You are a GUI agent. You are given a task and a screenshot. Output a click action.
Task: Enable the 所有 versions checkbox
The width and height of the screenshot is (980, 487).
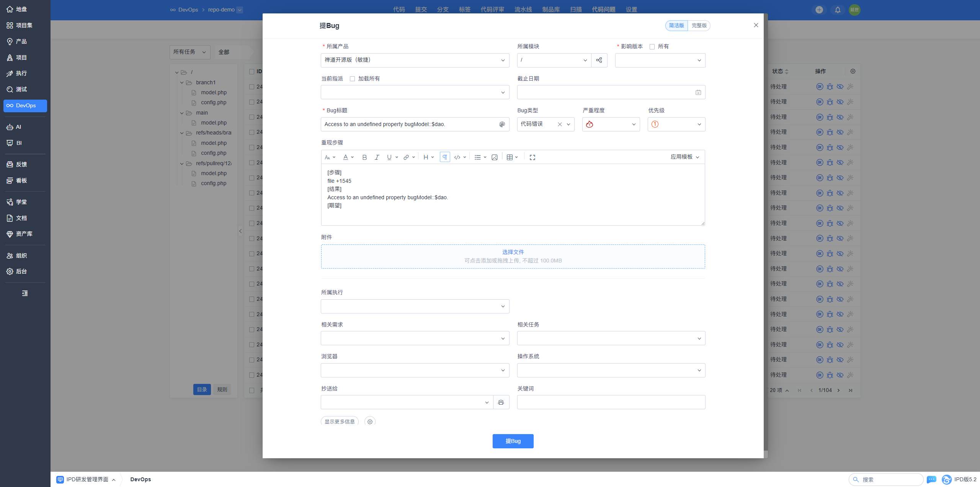652,47
